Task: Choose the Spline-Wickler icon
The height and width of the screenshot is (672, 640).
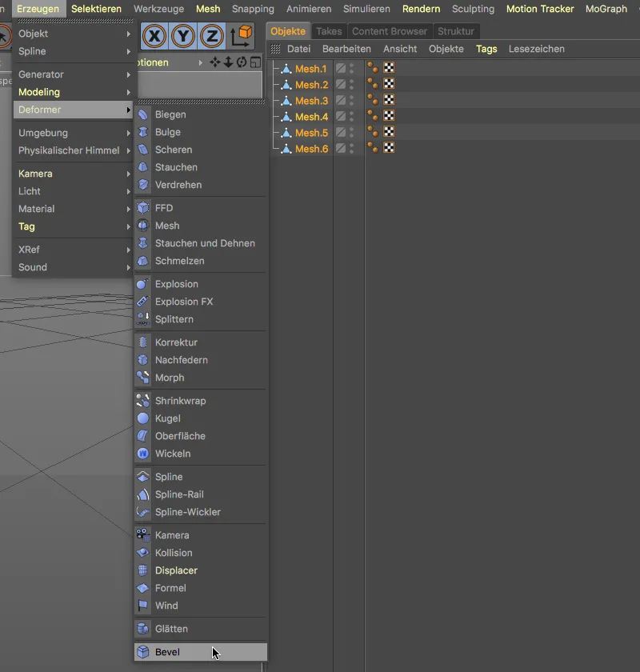Action: (142, 512)
